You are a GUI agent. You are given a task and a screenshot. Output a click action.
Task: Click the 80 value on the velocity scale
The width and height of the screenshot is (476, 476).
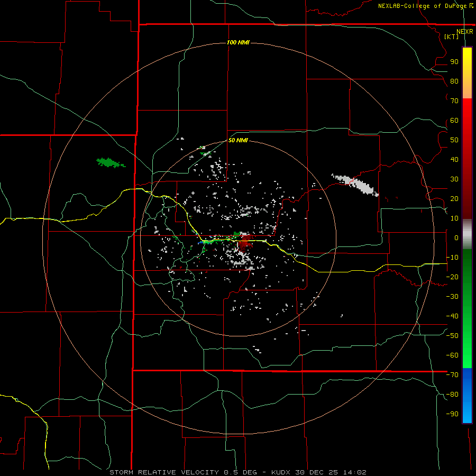(454, 81)
